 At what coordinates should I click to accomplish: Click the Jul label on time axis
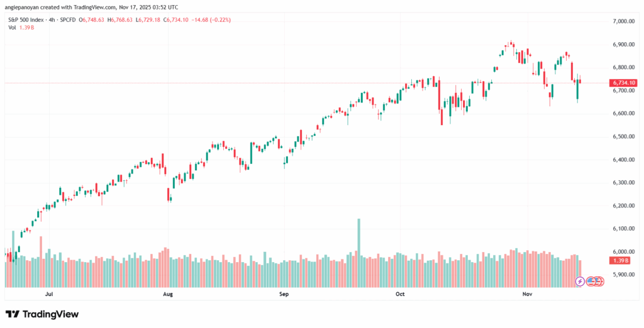tap(48, 293)
